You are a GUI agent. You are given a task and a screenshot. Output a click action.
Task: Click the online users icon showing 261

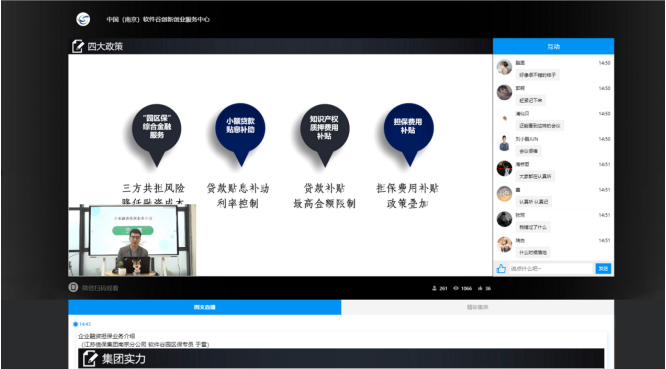[x=434, y=288]
